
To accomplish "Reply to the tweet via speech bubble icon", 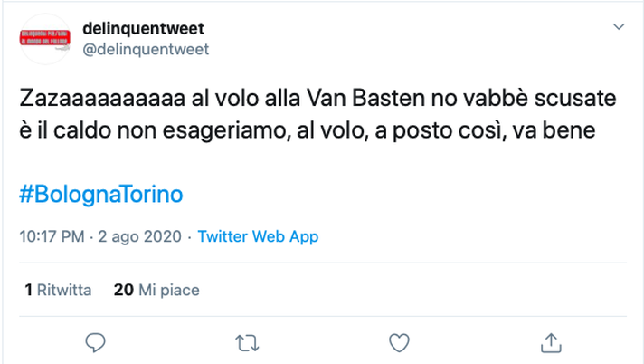I will coord(95,342).
